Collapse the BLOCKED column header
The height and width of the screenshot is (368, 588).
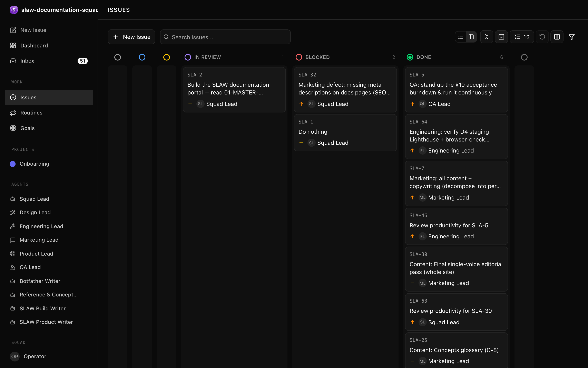pos(345,57)
